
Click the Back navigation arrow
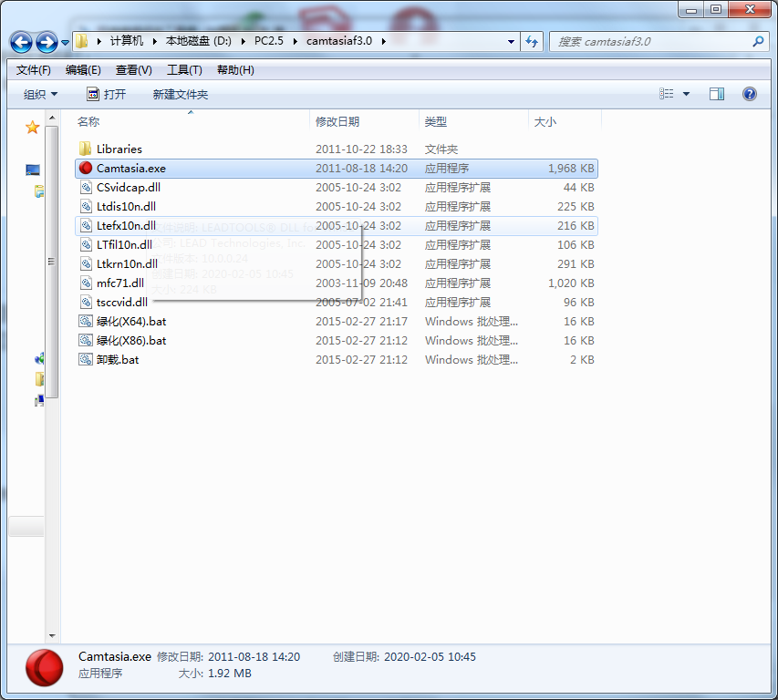click(x=21, y=42)
